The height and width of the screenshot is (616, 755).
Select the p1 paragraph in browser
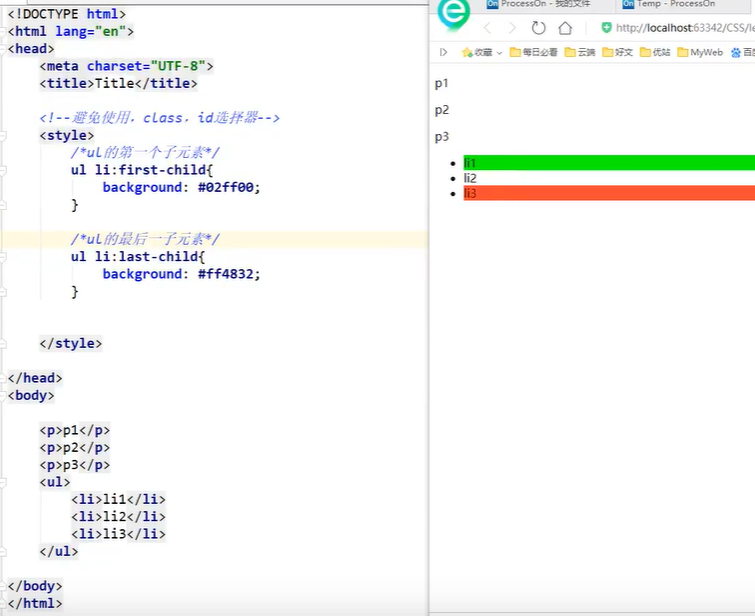[442, 83]
